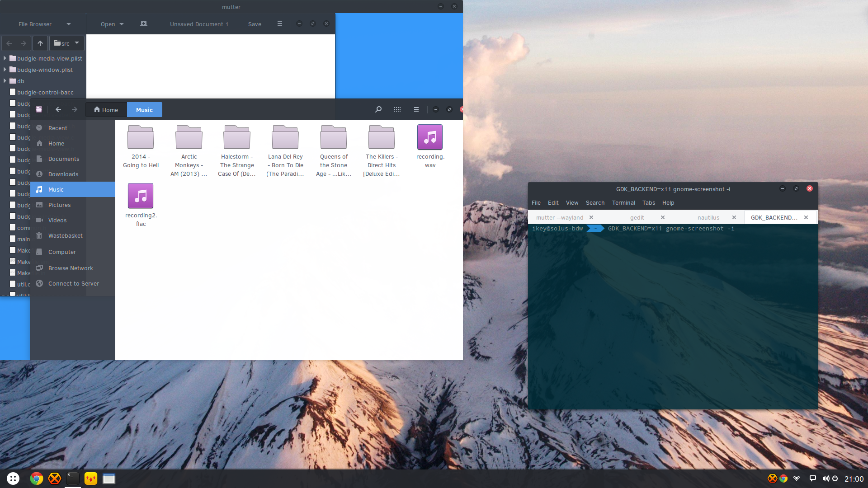Switch to the nautilus terminal tab
Viewport: 868px width, 488px height.
(708, 217)
